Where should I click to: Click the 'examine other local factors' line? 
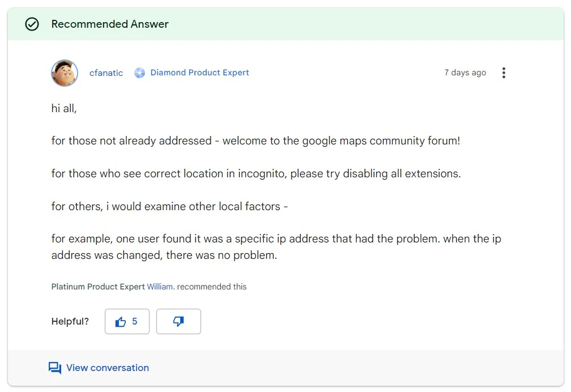point(169,207)
